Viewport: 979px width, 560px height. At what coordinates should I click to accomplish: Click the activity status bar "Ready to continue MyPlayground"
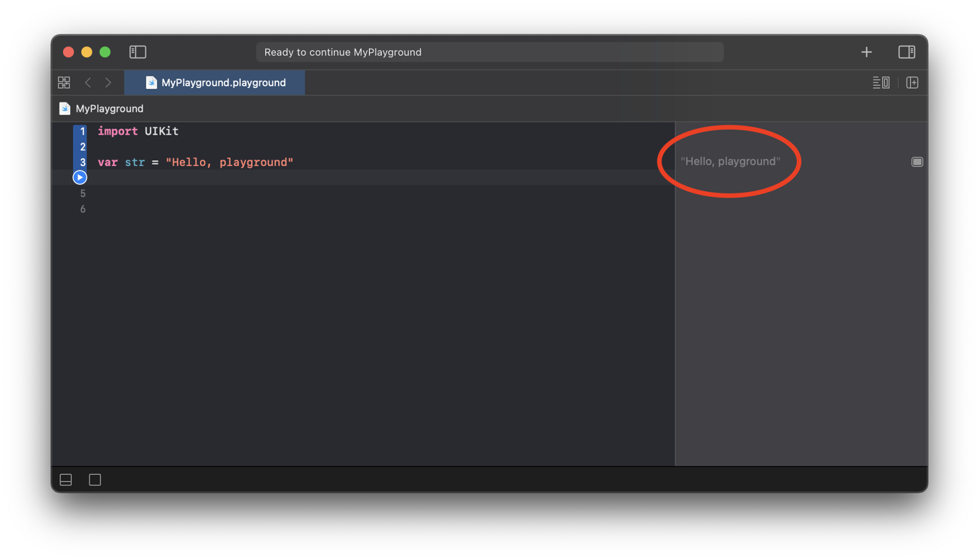(489, 52)
